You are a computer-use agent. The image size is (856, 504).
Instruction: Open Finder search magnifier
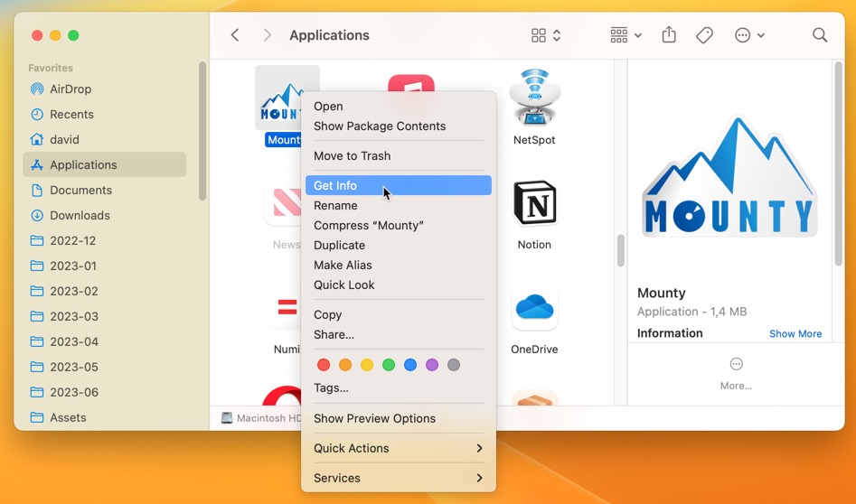point(820,35)
